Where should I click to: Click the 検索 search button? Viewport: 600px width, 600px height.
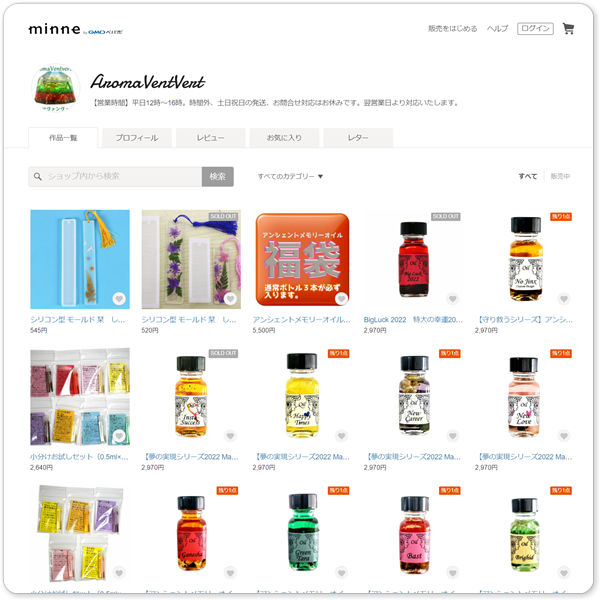217,176
